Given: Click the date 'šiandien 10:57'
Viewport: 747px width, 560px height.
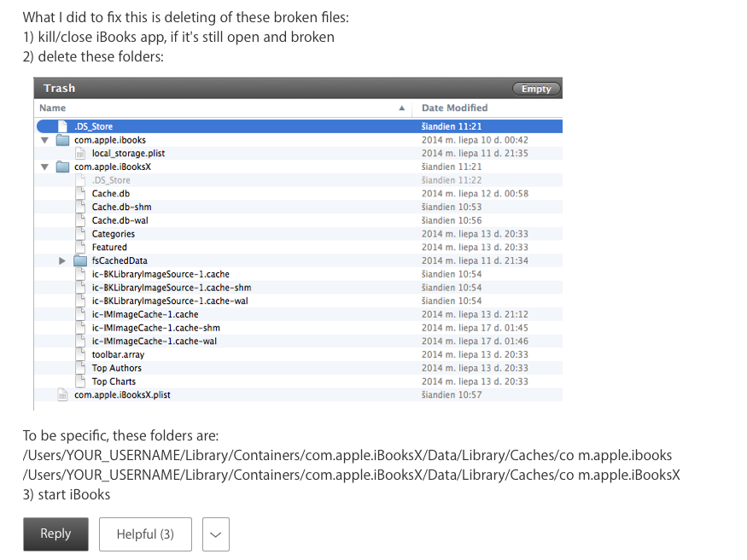Looking at the screenshot, I should (x=452, y=394).
